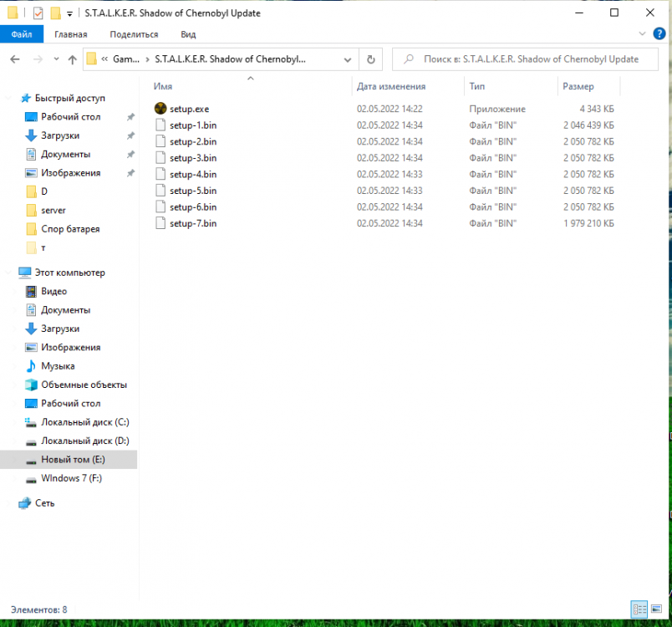672x627 pixels.
Task: Click the Properties checkmark icon in title bar
Action: pos(38,13)
